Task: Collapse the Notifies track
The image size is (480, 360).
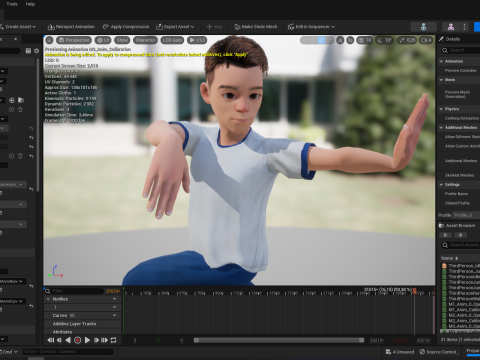Action: [48, 299]
